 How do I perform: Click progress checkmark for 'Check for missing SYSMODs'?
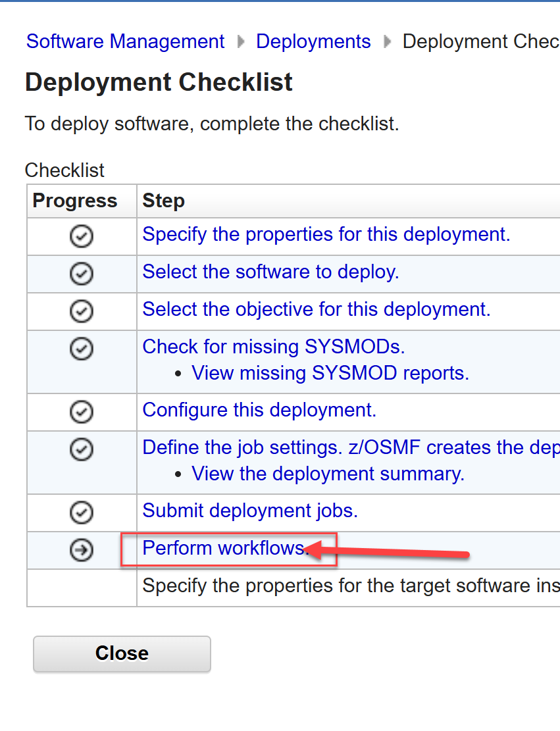pos(81,348)
